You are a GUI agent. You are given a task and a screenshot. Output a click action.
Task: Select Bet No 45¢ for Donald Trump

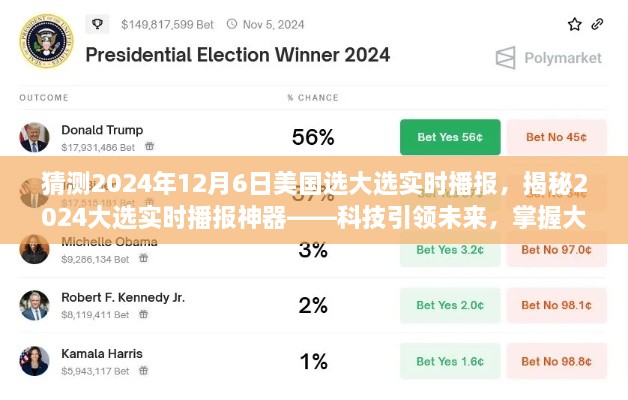point(557,137)
